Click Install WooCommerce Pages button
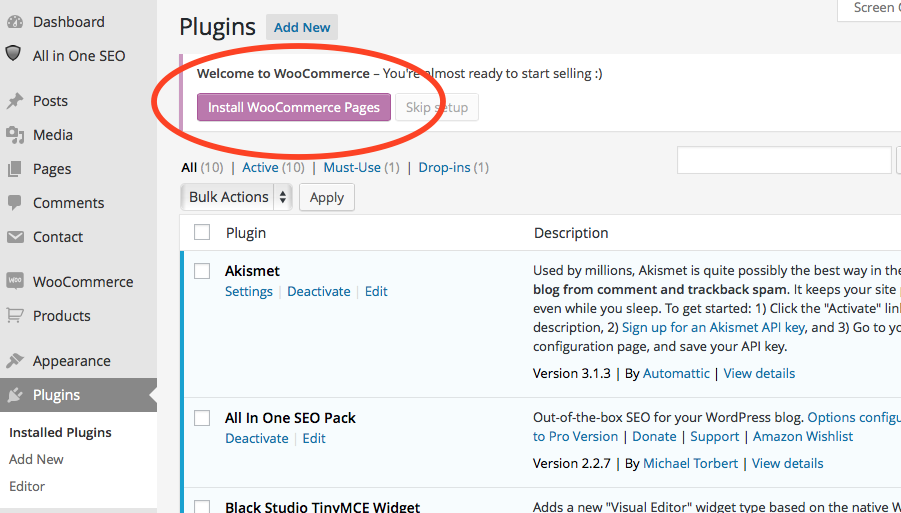Image resolution: width=901 pixels, height=513 pixels. pos(294,107)
